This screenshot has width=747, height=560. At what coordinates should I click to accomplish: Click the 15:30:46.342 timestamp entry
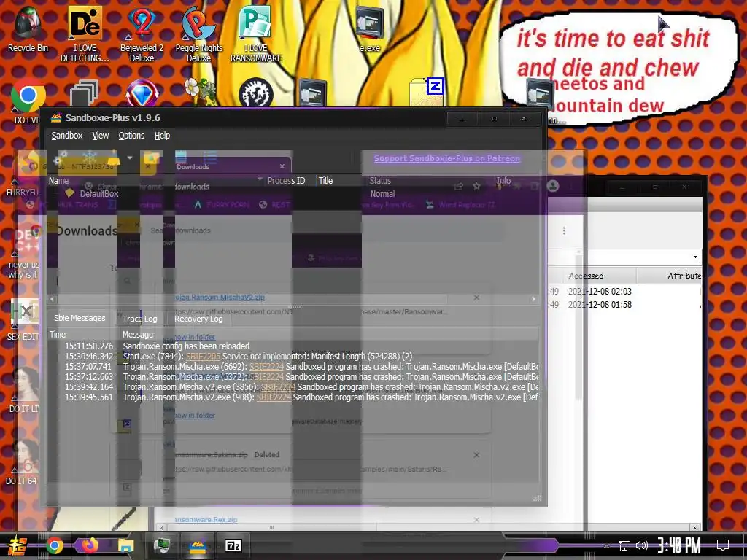(89, 356)
